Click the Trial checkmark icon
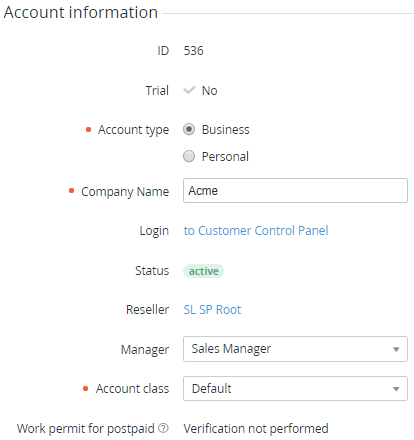The height and width of the screenshot is (440, 414). (x=189, y=90)
